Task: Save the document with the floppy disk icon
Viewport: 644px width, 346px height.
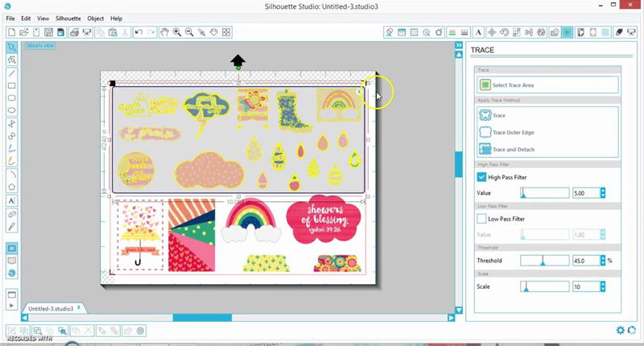Action: tap(48, 32)
